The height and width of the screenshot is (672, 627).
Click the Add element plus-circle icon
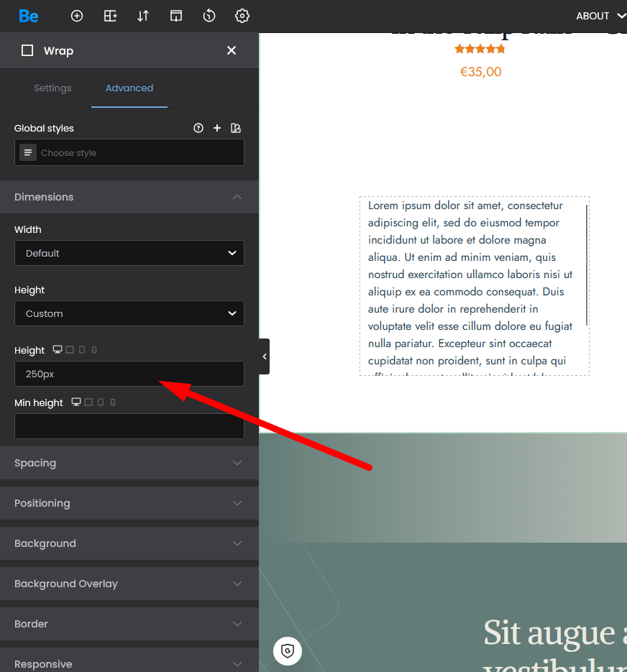point(77,16)
